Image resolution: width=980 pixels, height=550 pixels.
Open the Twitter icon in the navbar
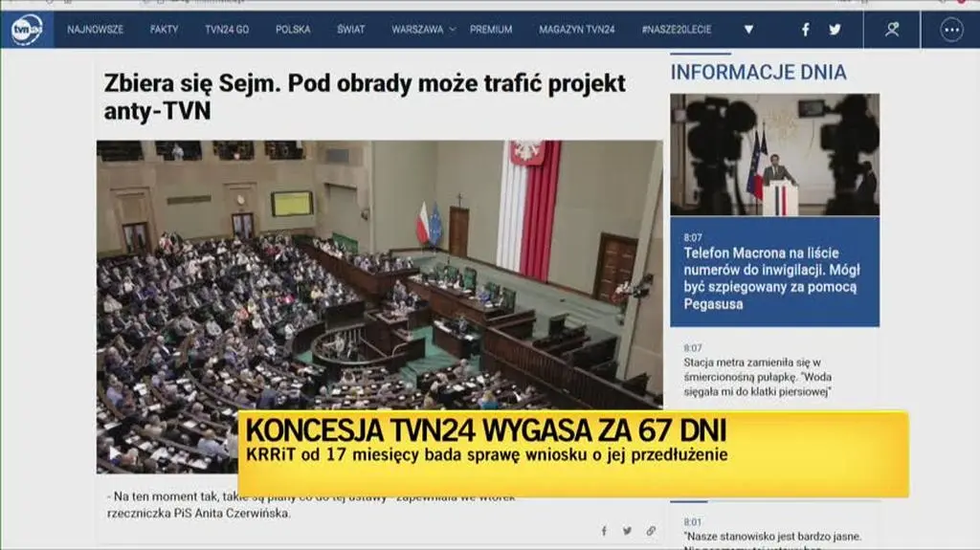click(835, 30)
